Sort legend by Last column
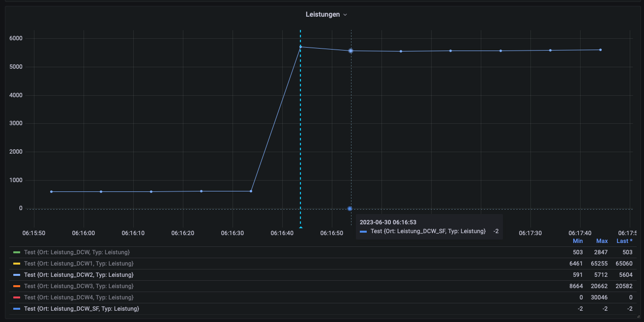 624,241
